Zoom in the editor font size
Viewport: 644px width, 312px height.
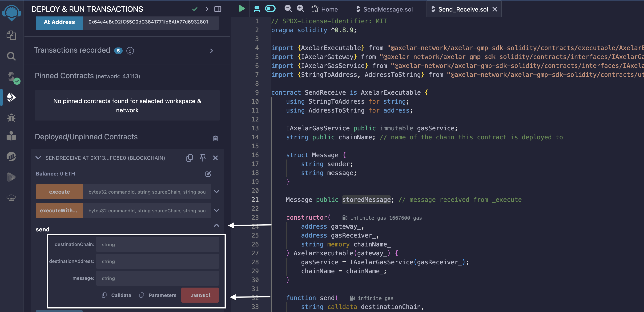point(300,9)
